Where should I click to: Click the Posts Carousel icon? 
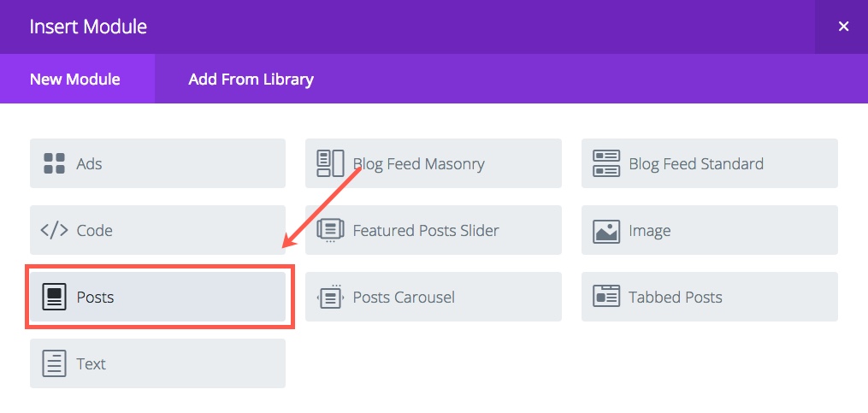pyautogui.click(x=330, y=297)
